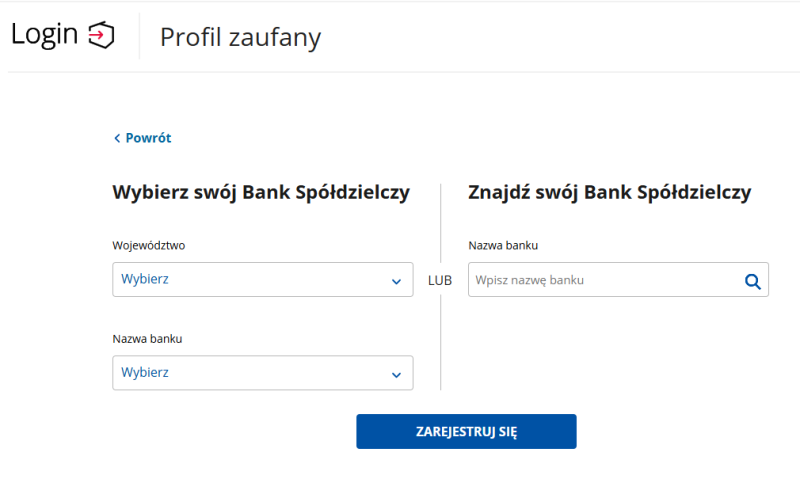Click the Profil zaufany header title
This screenshot has width=800, height=498.
[x=240, y=37]
